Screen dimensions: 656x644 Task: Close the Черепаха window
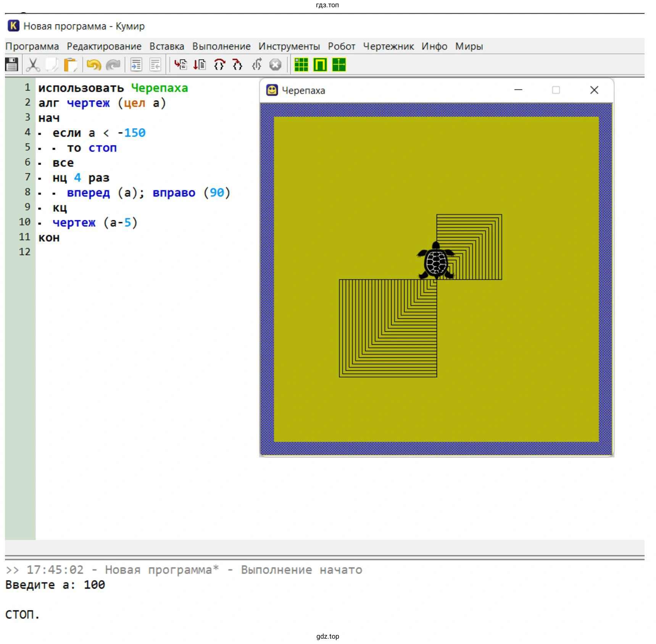point(594,90)
